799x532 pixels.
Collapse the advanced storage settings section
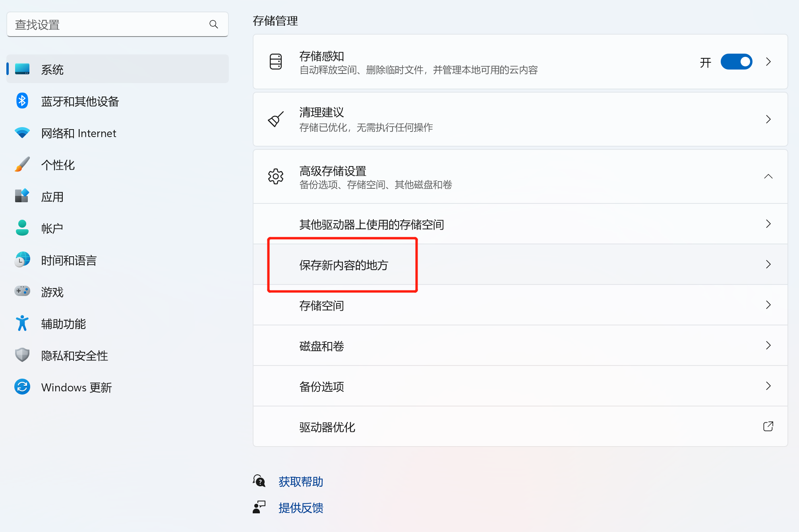(768, 176)
